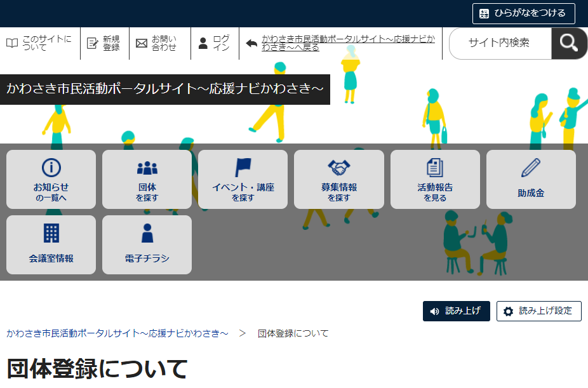Open 団体を探す group tile

point(147,179)
